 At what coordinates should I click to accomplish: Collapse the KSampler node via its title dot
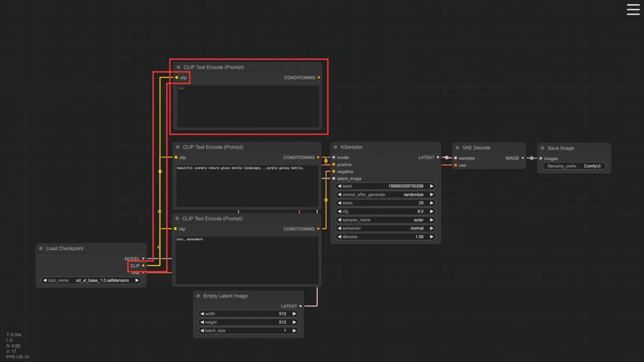pyautogui.click(x=335, y=147)
